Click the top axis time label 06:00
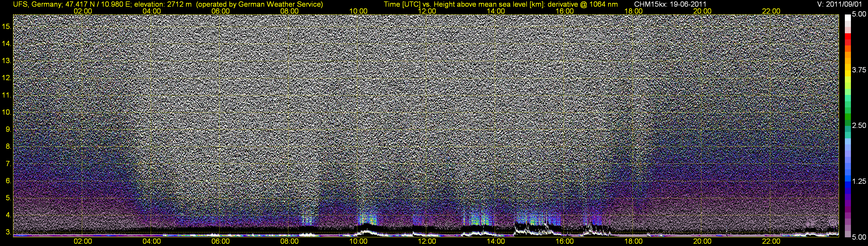868x246 pixels. coord(220,11)
